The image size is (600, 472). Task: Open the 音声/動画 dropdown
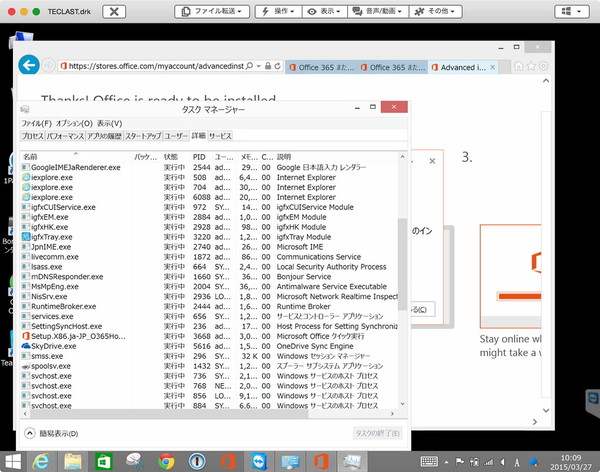pos(378,11)
